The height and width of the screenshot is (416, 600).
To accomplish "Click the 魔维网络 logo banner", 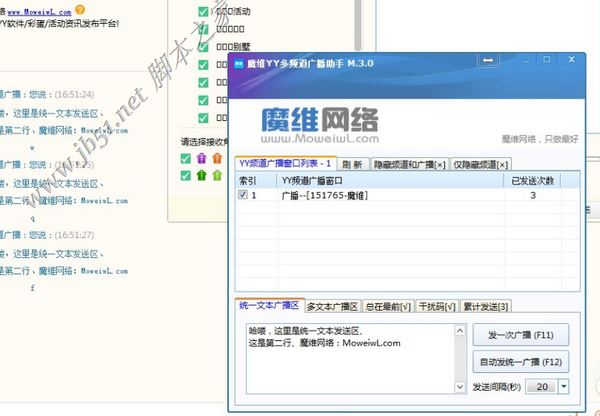I will click(320, 125).
